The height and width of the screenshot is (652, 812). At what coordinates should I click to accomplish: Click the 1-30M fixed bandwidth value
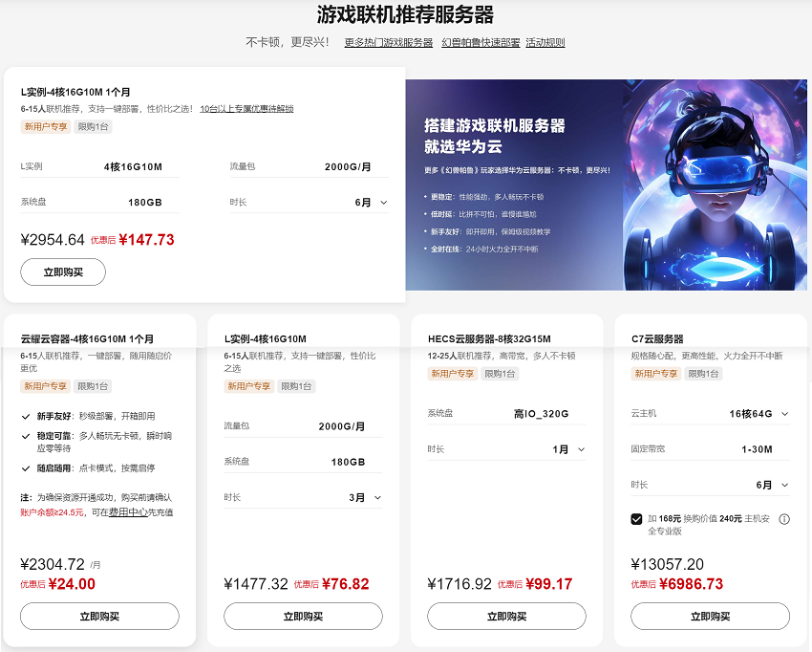point(757,449)
